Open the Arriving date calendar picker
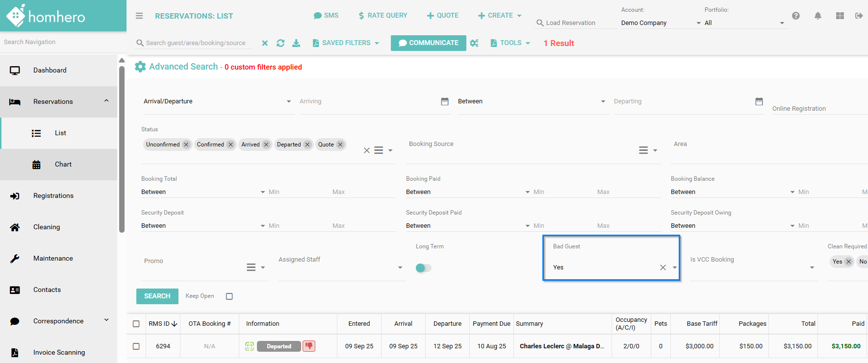 444,101
